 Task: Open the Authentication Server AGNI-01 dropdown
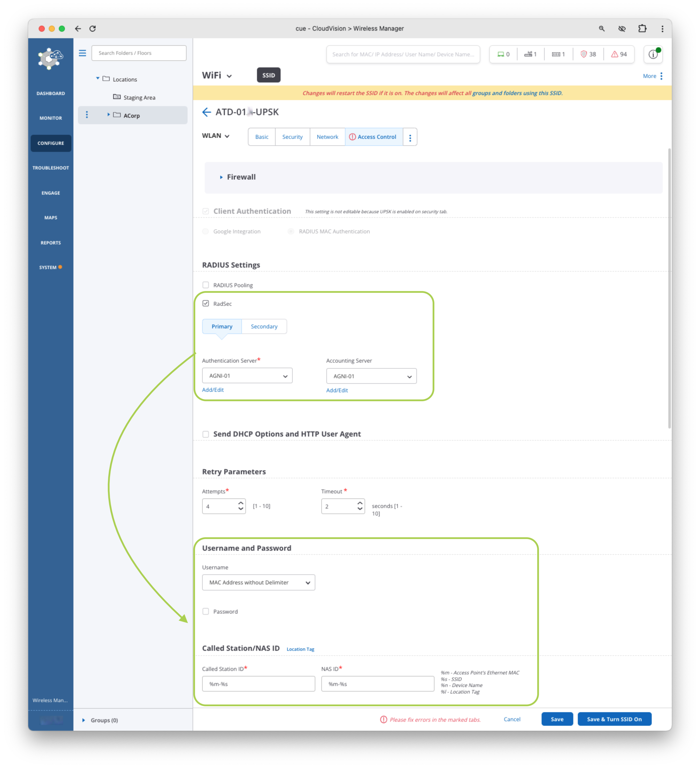247,376
